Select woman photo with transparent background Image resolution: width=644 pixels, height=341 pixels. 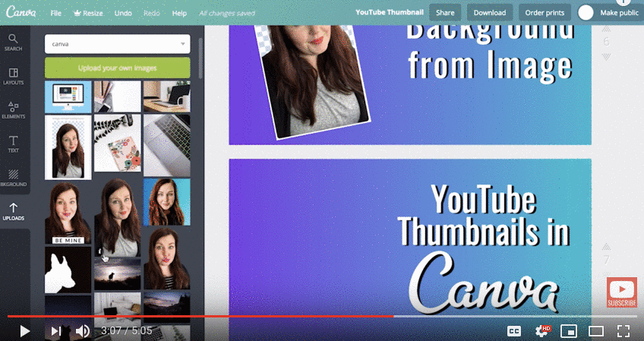[68, 147]
